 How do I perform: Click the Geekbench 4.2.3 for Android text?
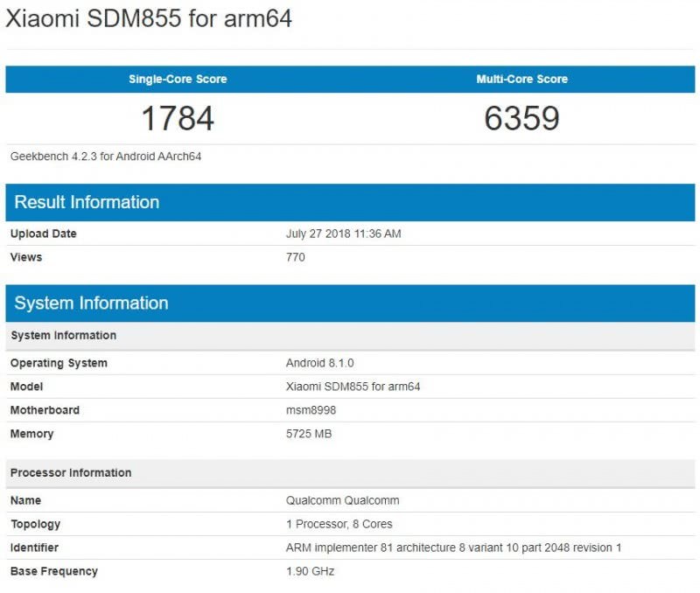pyautogui.click(x=107, y=157)
